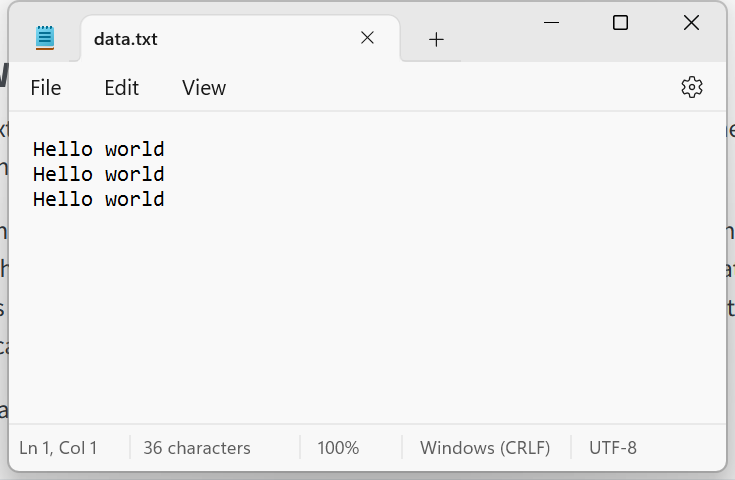Open the Edit menu
735x480 pixels.
[121, 88]
